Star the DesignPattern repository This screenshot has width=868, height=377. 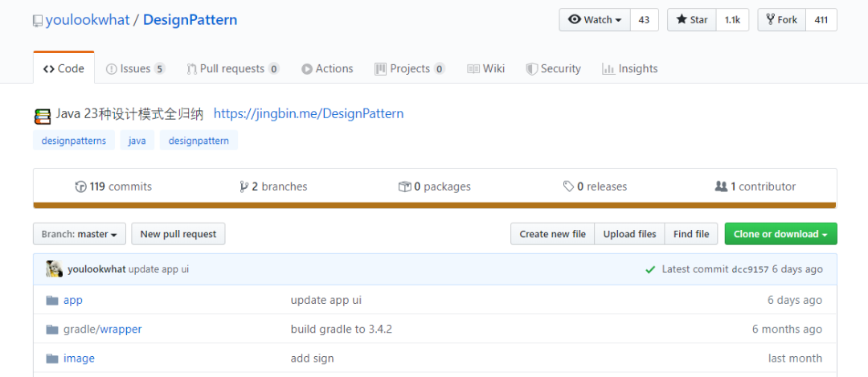(x=692, y=20)
